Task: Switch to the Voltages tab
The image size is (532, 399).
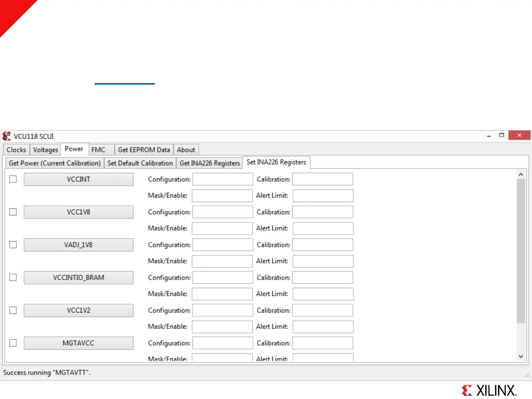Action: point(45,150)
